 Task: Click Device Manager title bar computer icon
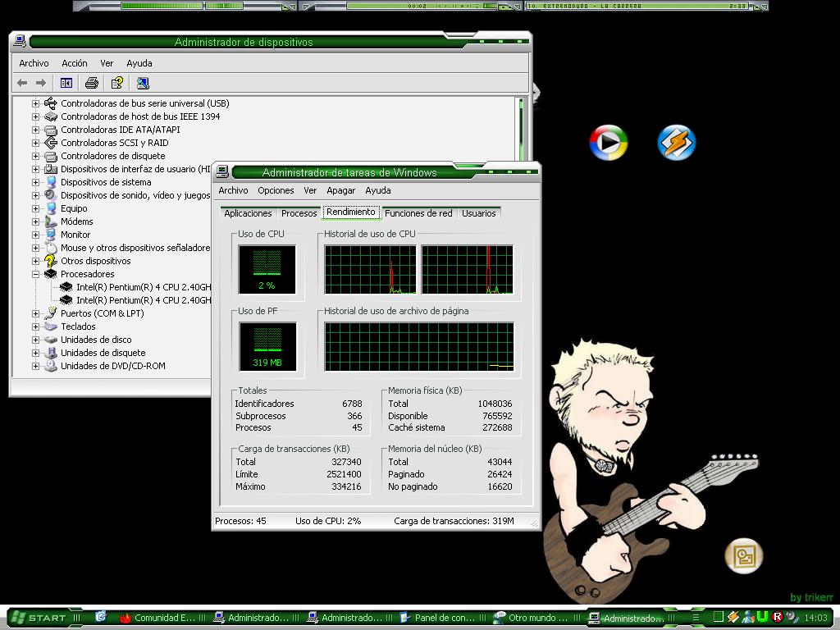click(x=20, y=41)
